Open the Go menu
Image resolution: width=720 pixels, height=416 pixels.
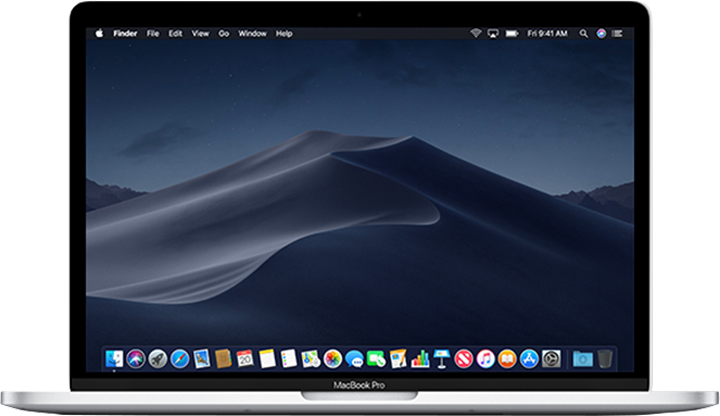[224, 33]
